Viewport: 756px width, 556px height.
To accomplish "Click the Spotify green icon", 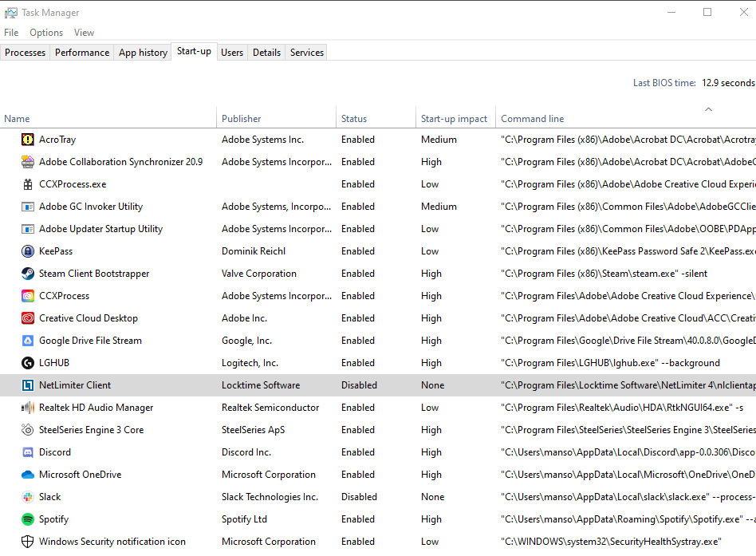I will (28, 519).
